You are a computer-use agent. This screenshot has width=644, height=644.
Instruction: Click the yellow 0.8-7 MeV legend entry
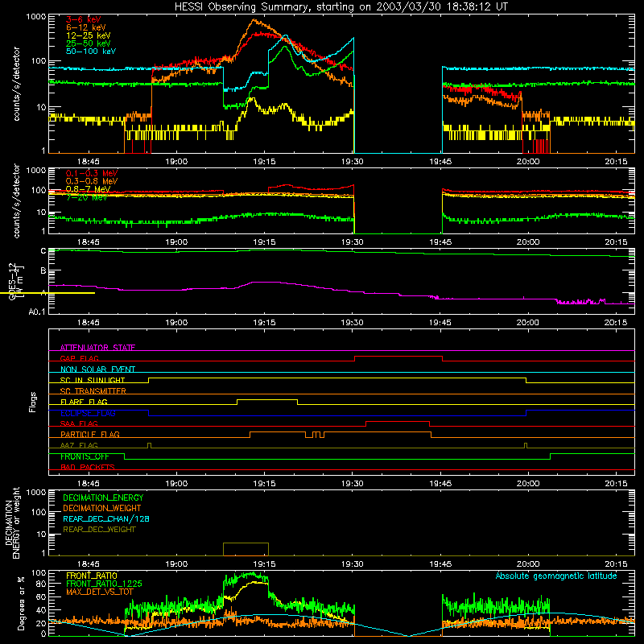click(x=88, y=189)
